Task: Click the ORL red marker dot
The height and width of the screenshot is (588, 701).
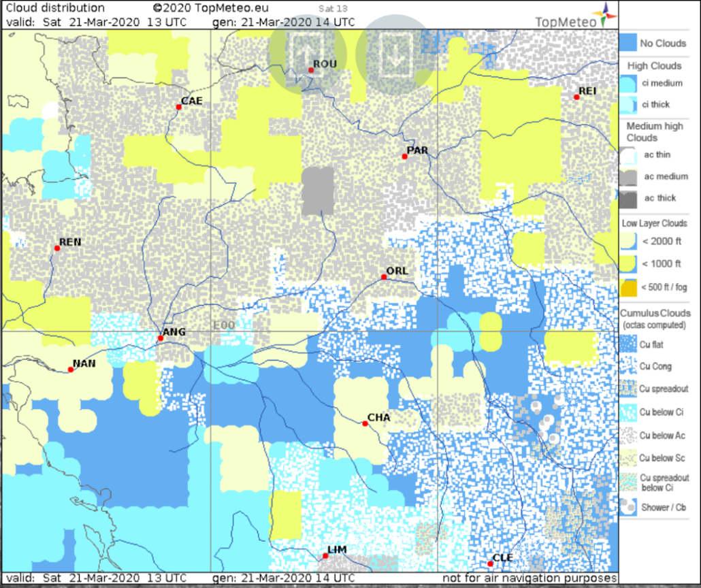Action: coord(384,277)
